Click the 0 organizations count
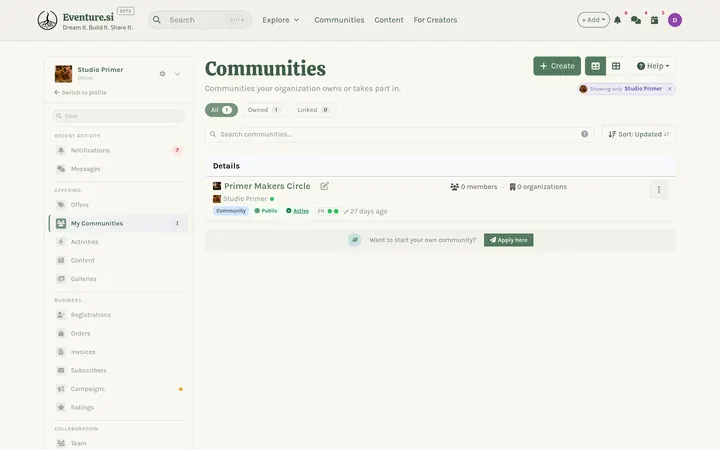720x450 pixels. [538, 187]
